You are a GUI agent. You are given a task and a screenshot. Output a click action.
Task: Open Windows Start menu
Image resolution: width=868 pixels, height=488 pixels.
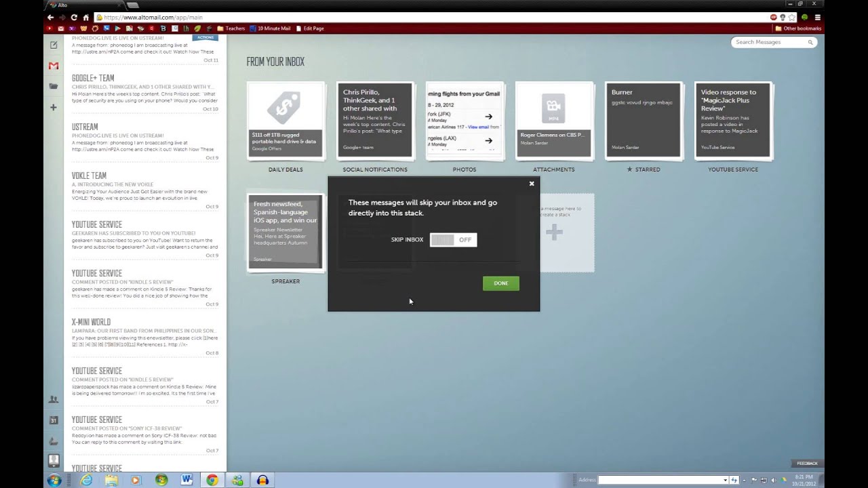[54, 480]
